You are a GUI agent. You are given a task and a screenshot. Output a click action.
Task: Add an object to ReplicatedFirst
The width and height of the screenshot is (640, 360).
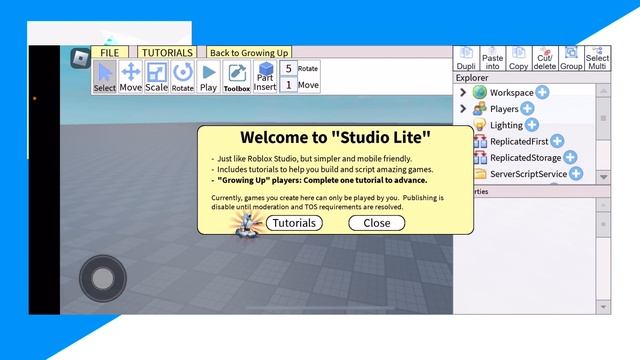pos(557,141)
